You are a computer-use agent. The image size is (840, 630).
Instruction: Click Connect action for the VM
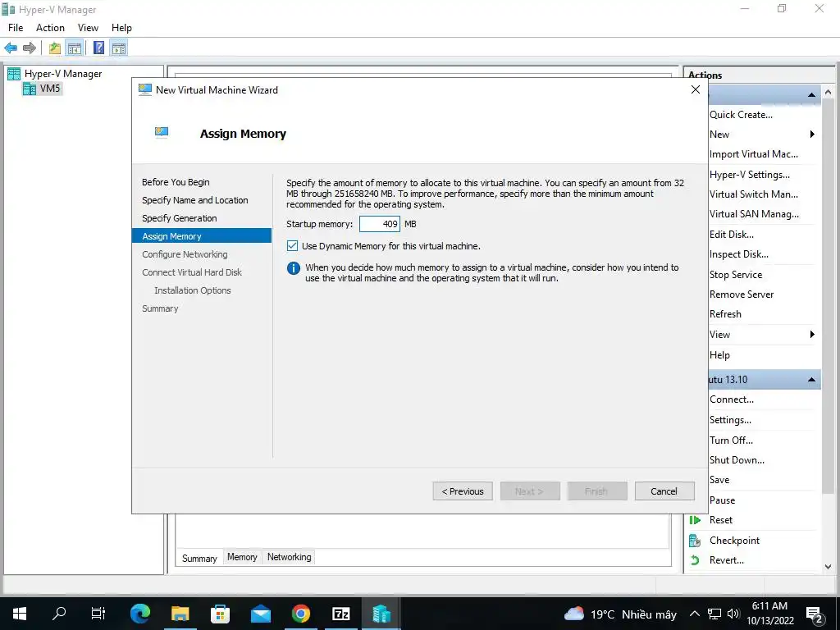pyautogui.click(x=731, y=399)
